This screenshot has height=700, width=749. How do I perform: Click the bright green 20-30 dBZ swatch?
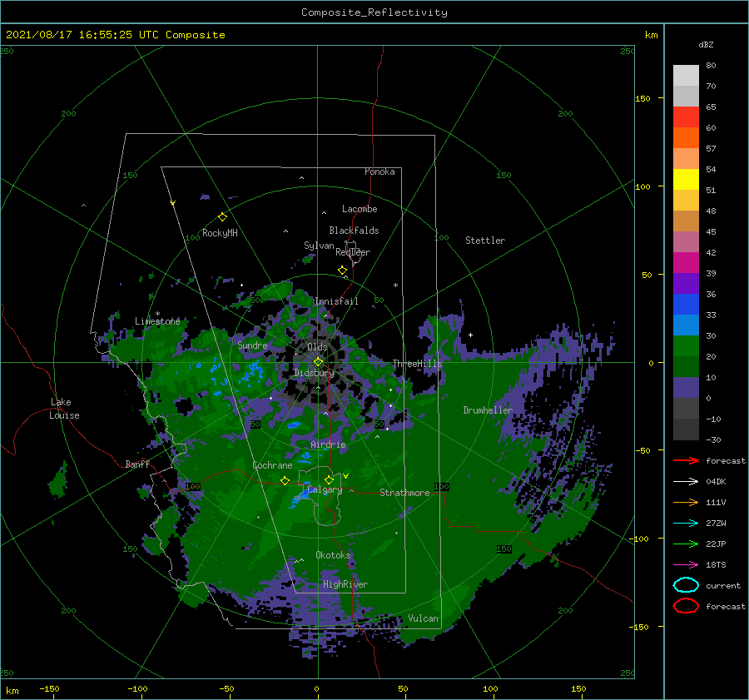click(686, 346)
